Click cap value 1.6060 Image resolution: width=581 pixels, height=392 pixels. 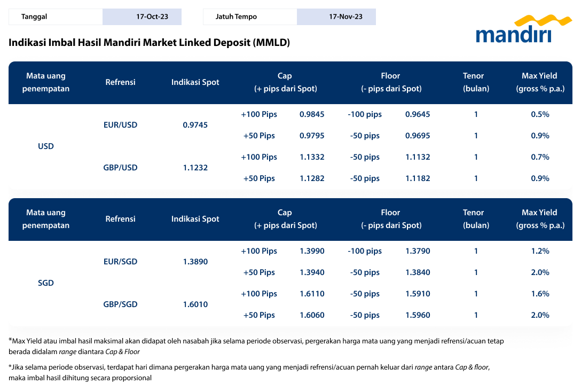(x=312, y=315)
